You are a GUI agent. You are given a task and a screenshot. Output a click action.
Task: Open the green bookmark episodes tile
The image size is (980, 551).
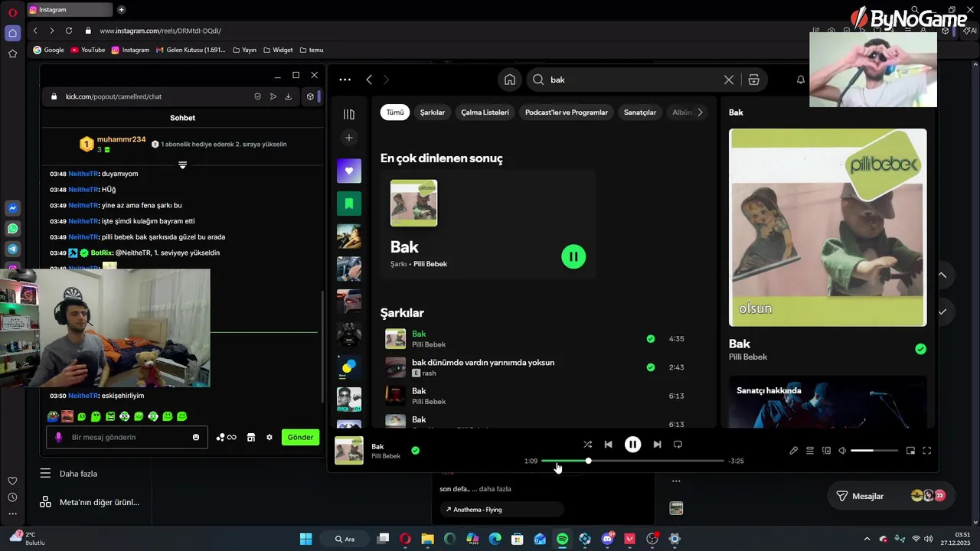coord(349,204)
